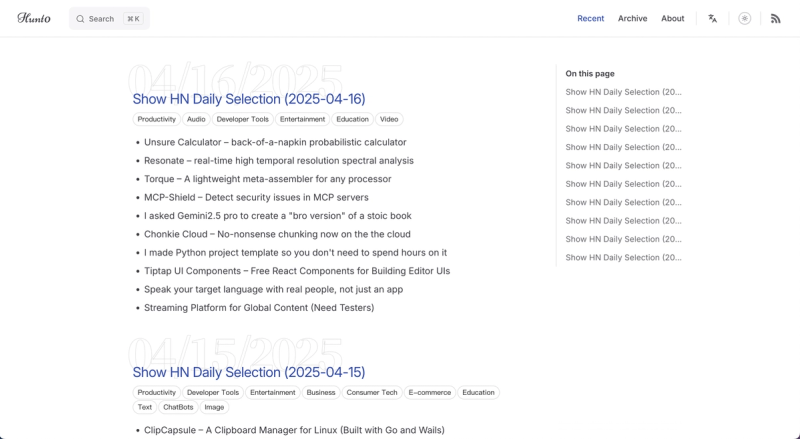The image size is (800, 439).
Task: Select Developer Tools tag under 2025-04-16
Action: pyautogui.click(x=242, y=119)
